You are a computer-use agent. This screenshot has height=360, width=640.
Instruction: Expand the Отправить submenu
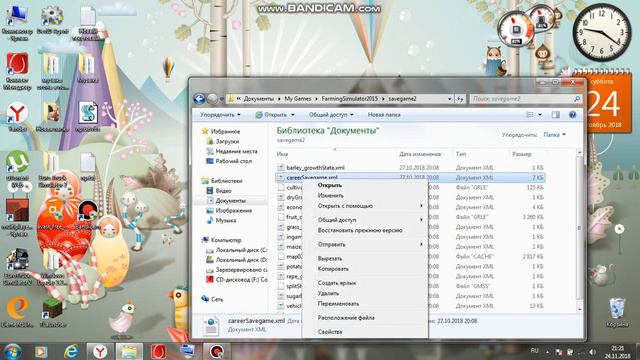[365, 244]
